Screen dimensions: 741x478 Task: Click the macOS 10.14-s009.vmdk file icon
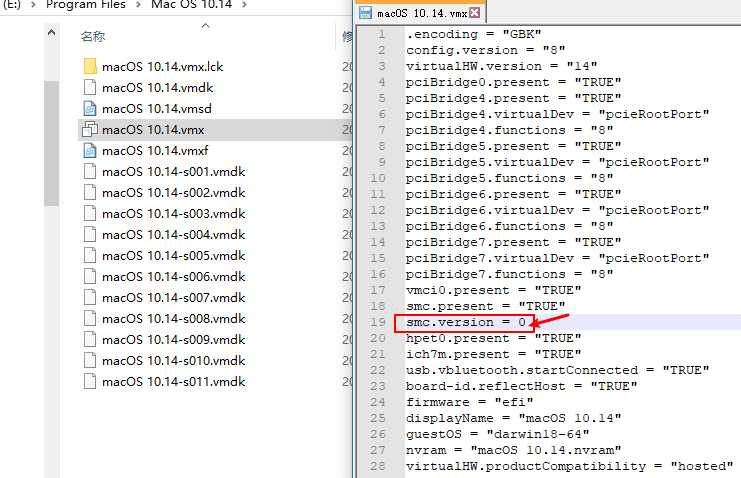pos(90,339)
